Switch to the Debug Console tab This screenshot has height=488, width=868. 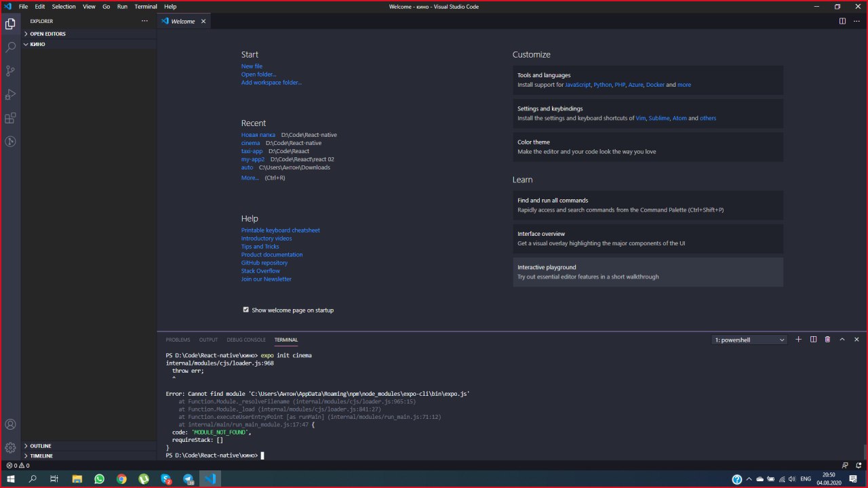pos(246,340)
